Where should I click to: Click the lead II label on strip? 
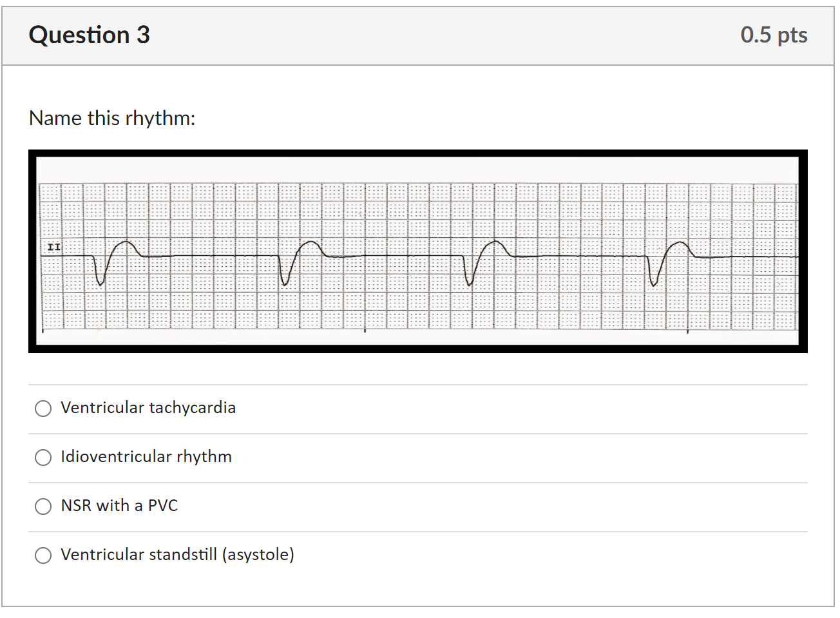53,247
